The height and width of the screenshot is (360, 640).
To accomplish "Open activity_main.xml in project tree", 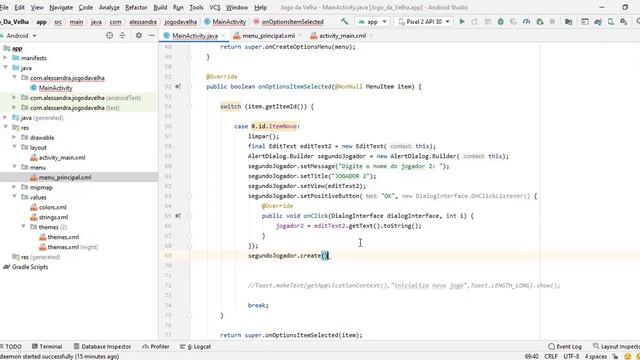I will pos(62,158).
